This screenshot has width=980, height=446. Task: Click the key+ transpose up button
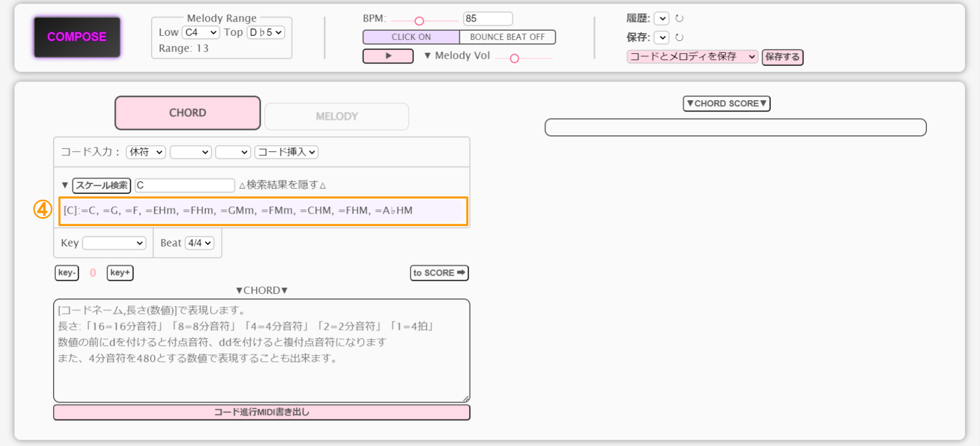tap(120, 273)
